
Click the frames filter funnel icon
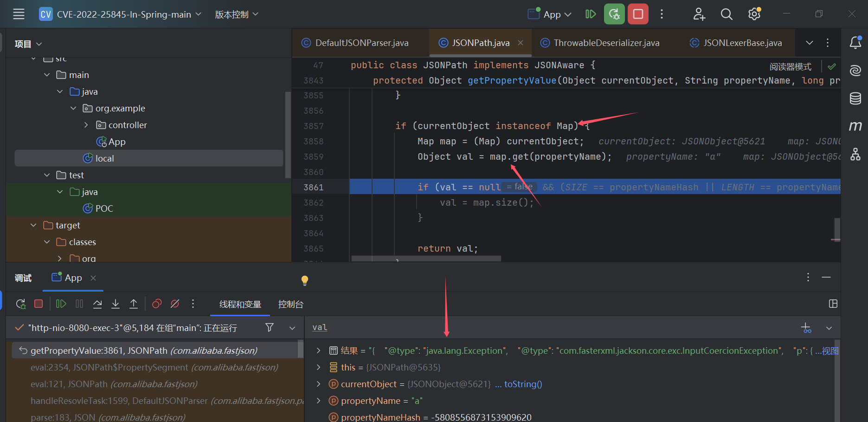(270, 327)
